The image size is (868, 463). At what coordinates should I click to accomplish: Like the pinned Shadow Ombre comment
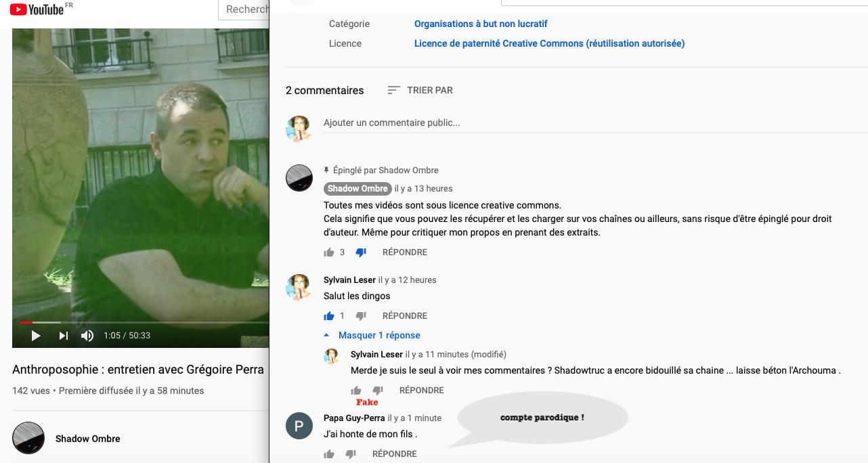(x=329, y=252)
